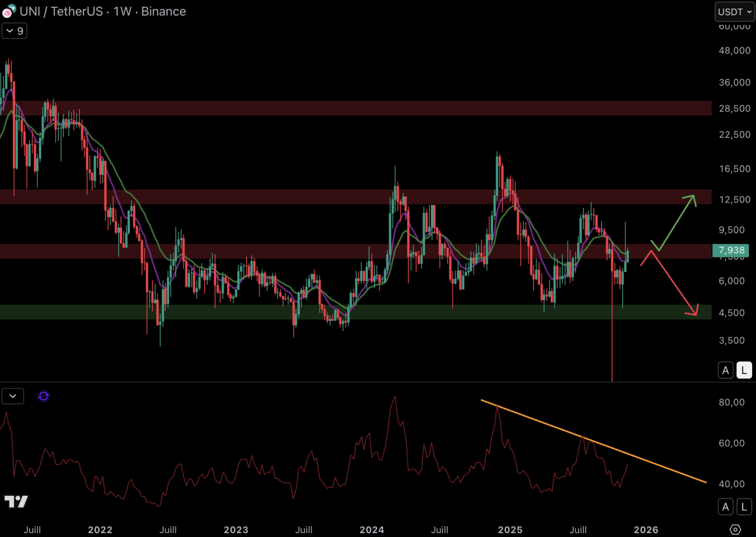
Task: Toggle log scale L on RSI pane
Action: 744,507
